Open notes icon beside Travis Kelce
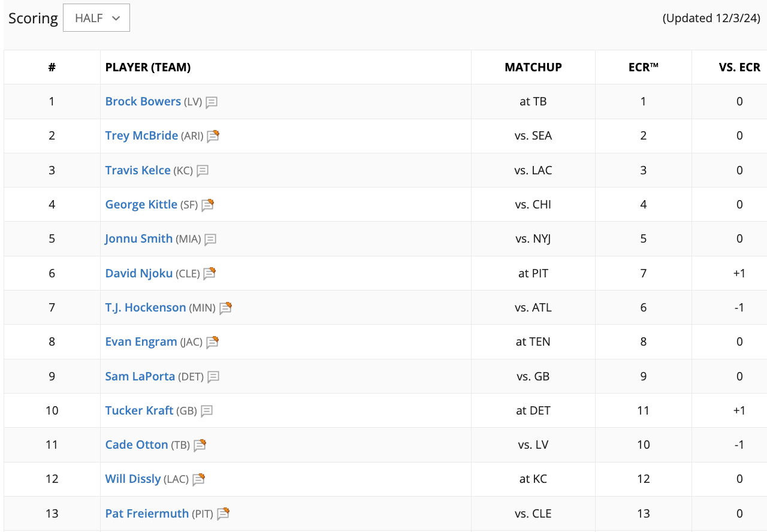Image resolution: width=767 pixels, height=532 pixels. click(203, 171)
